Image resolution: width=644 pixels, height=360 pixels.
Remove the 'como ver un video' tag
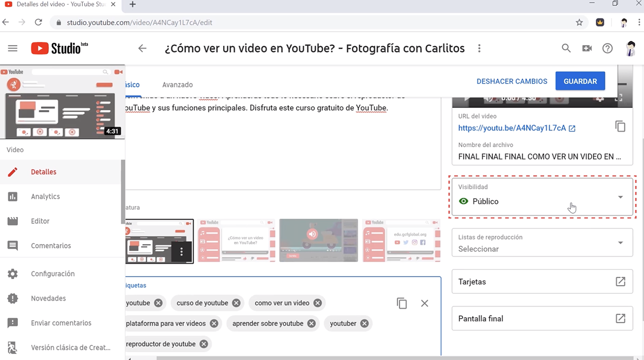pos(317,303)
